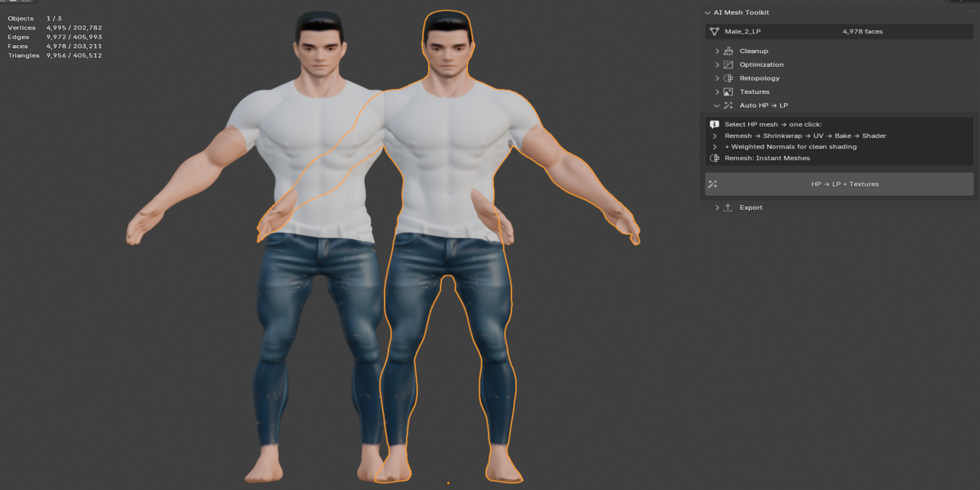Click the Auto HP → LP label
980x490 pixels.
pos(764,105)
